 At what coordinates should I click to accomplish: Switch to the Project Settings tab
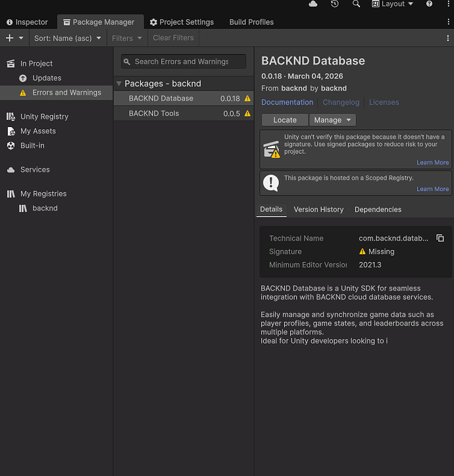[x=182, y=22]
